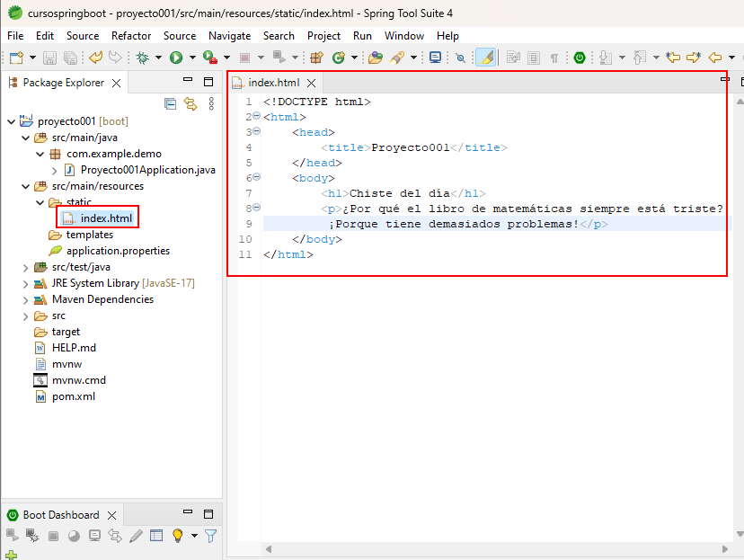Click Last Edit Location arrow icon
Image resolution: width=744 pixels, height=560 pixels.
pyautogui.click(x=673, y=58)
